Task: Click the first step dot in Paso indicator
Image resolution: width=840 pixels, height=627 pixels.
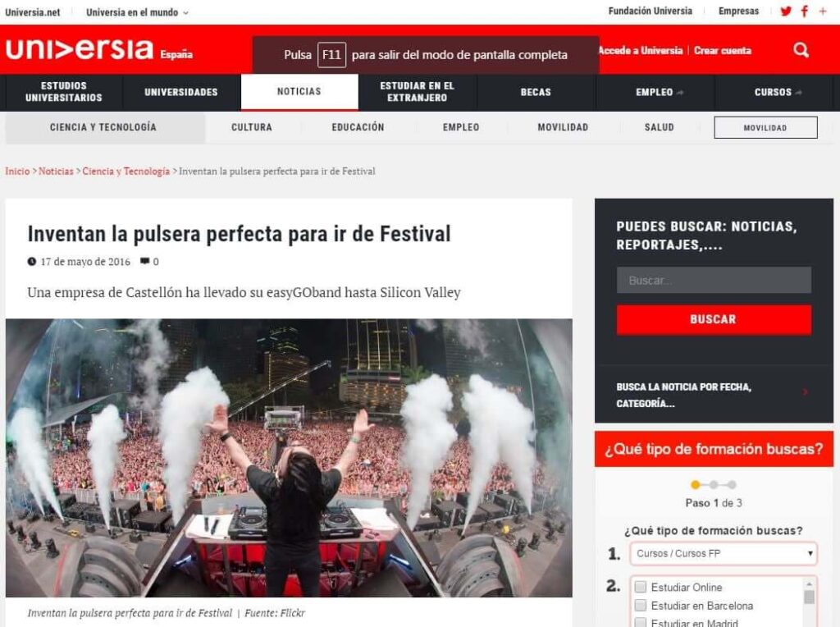Action: pyautogui.click(x=696, y=484)
